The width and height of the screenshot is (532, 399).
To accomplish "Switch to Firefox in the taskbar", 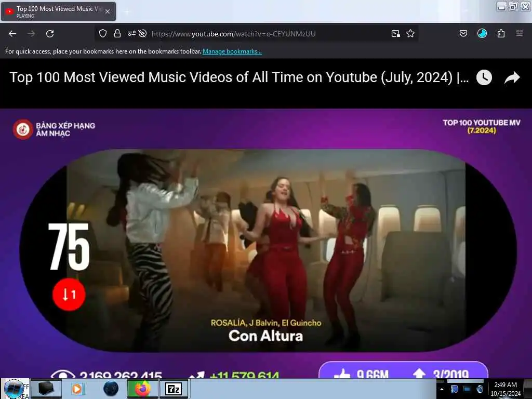I will coord(143,389).
